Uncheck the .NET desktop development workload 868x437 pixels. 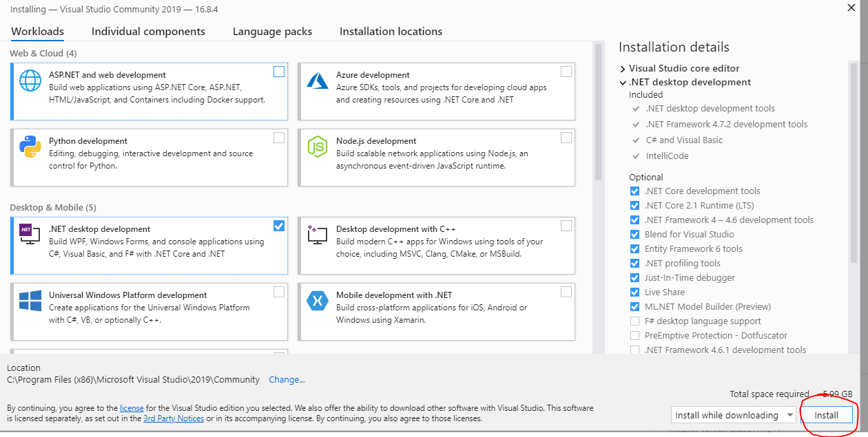pos(279,226)
